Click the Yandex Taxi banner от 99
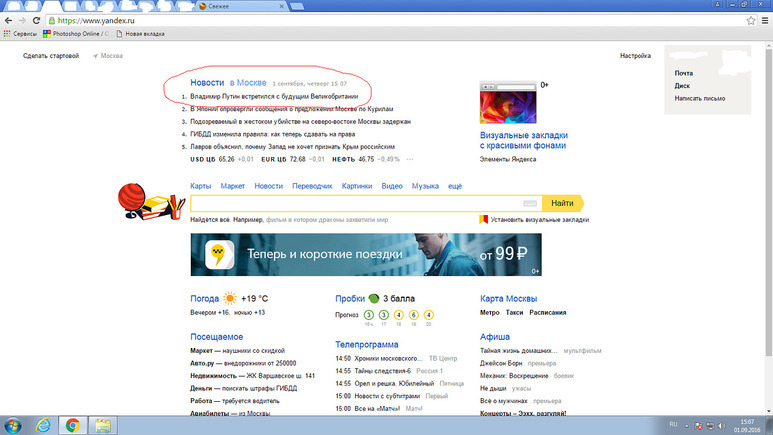The height and width of the screenshot is (435, 773). (366, 254)
